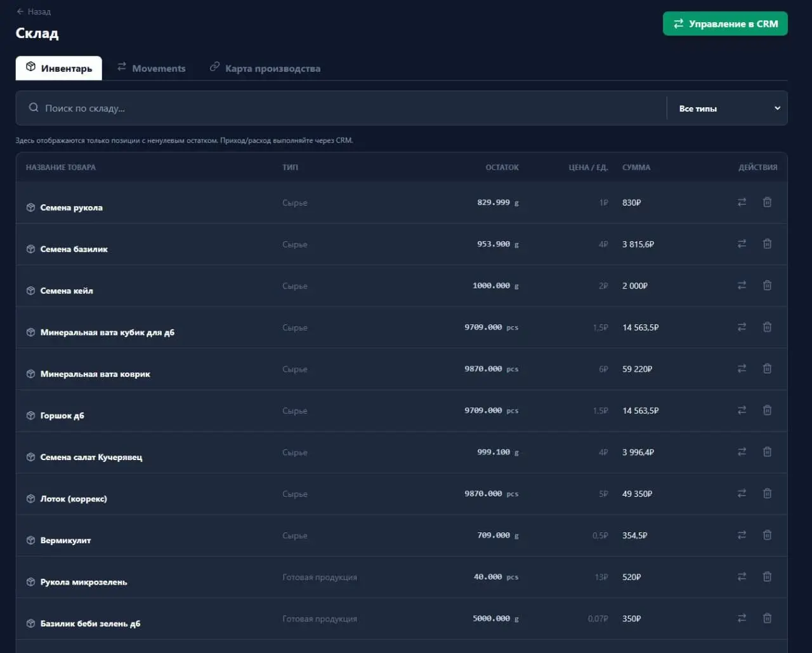Click the 5000.000 g stock value

pyautogui.click(x=496, y=618)
